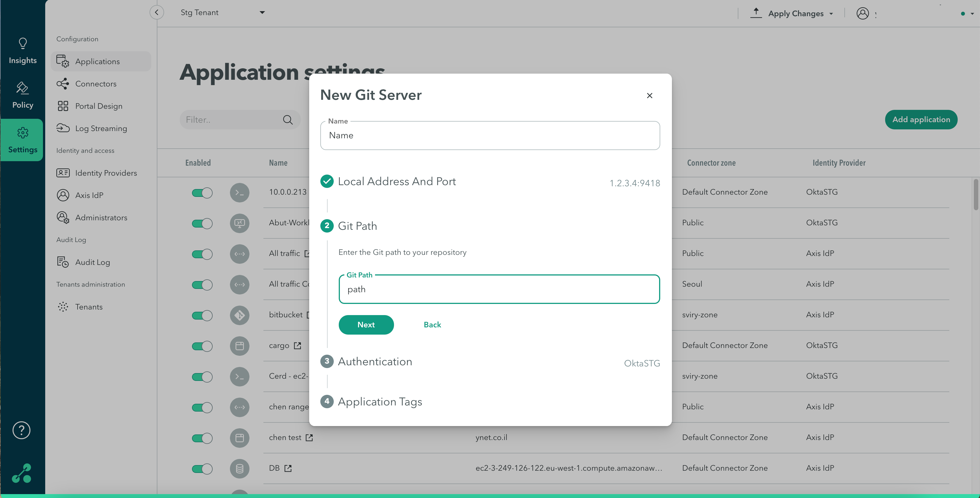Click the Identity Providers menu icon

point(63,173)
